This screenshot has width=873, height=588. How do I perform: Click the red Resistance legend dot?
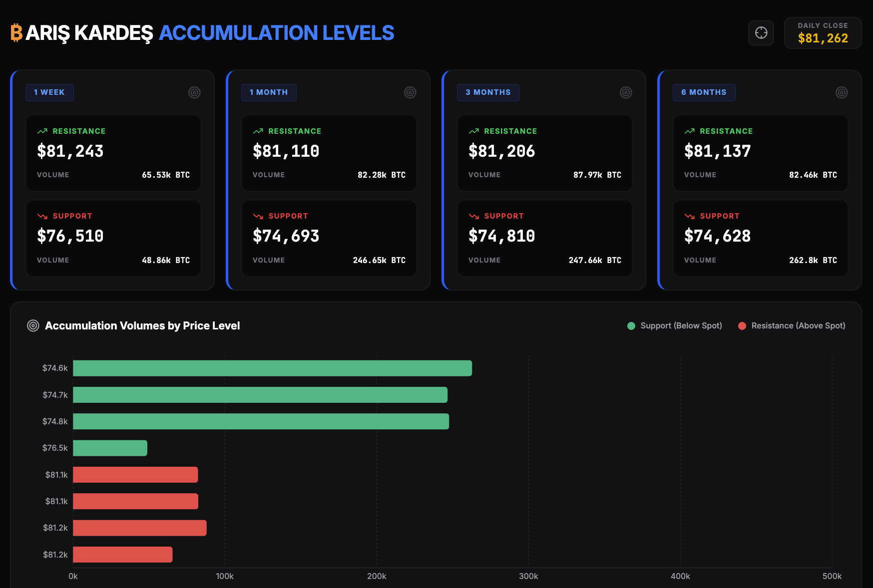pyautogui.click(x=742, y=326)
